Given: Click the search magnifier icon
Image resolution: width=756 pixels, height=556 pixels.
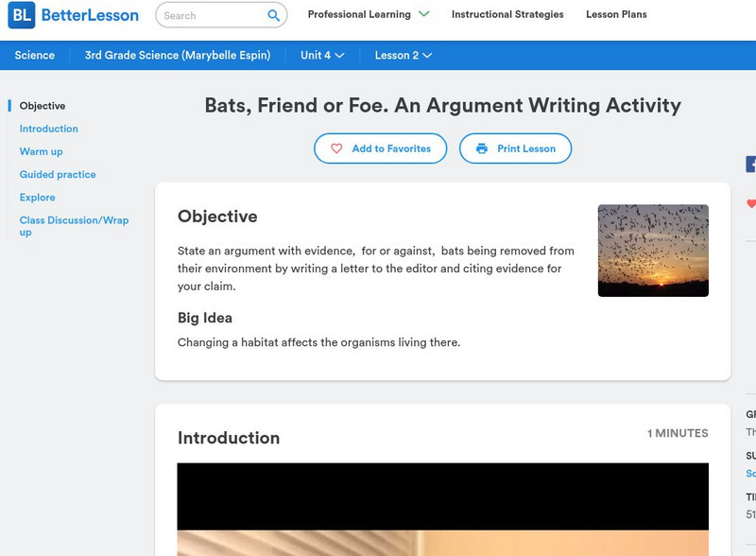Looking at the screenshot, I should tap(274, 15).
